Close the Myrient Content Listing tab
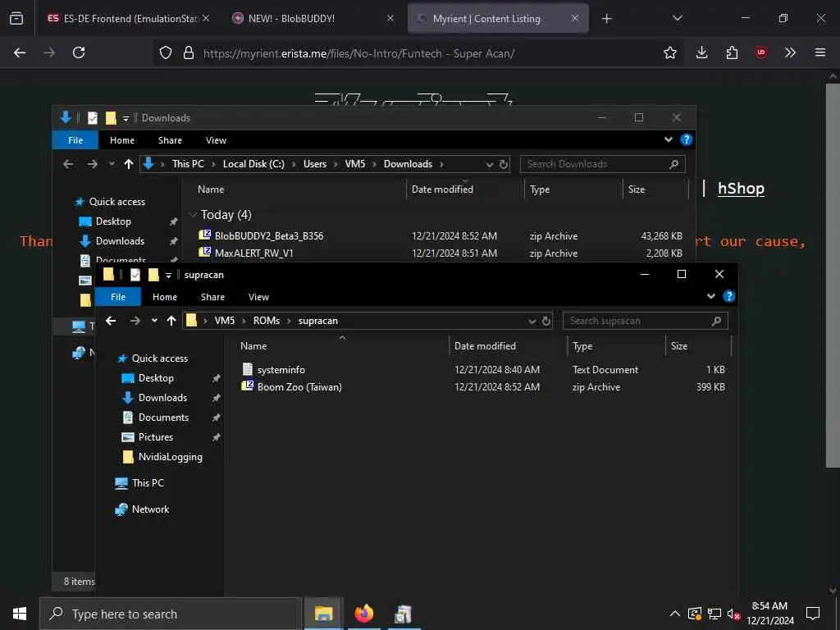Screen dimensions: 840x630 click(574, 18)
